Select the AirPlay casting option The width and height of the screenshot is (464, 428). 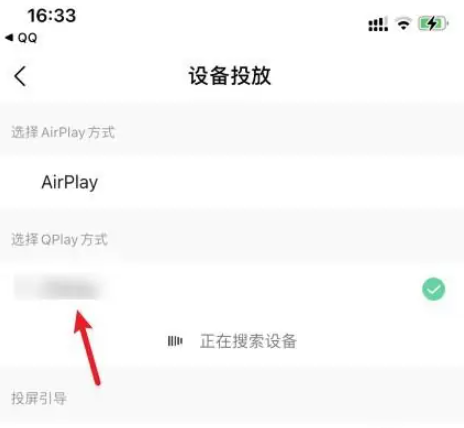click(232, 182)
